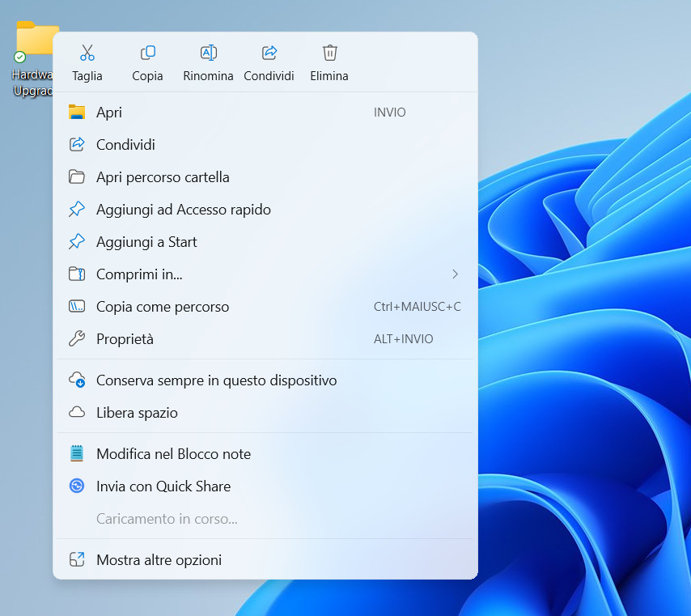
Task: Choose Conserva sempre in questo dispositivo
Action: coord(216,380)
